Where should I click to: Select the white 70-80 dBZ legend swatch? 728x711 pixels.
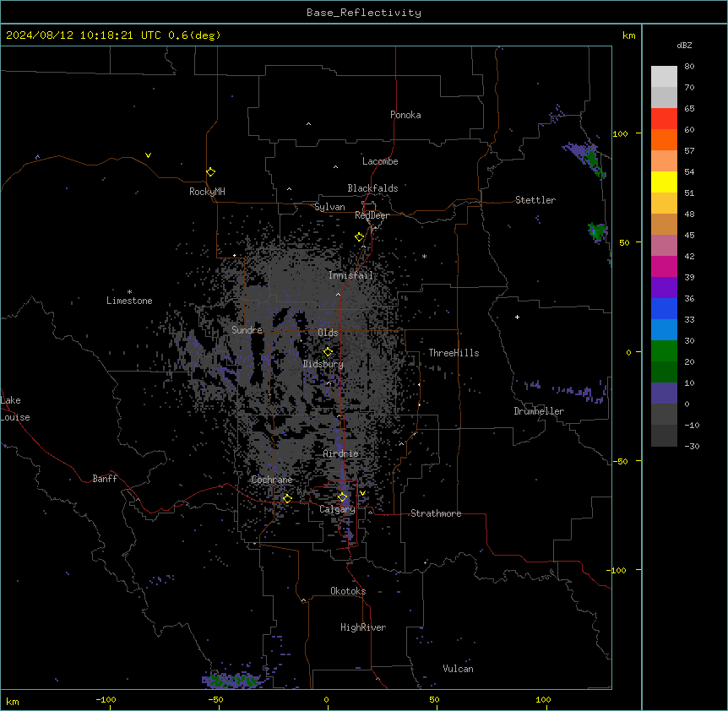click(664, 77)
